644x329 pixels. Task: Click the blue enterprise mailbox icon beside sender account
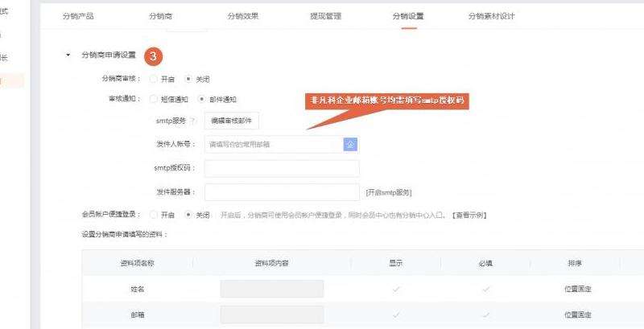(x=350, y=144)
